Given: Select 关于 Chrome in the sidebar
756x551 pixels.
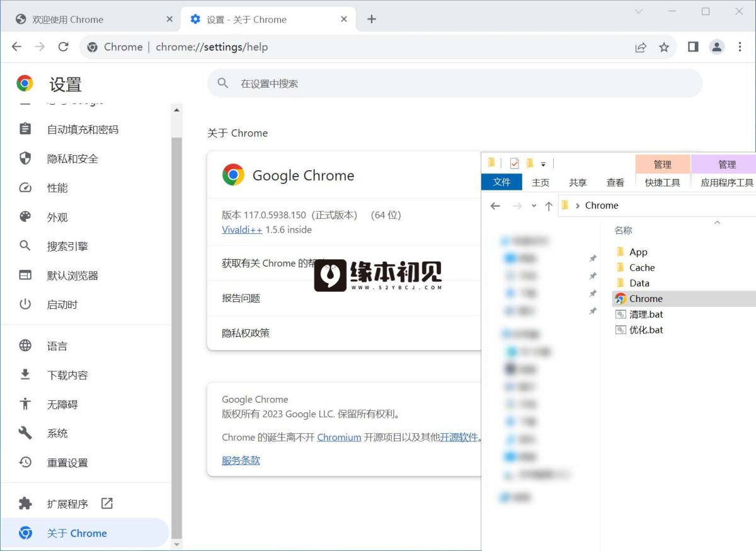Looking at the screenshot, I should tap(86, 533).
